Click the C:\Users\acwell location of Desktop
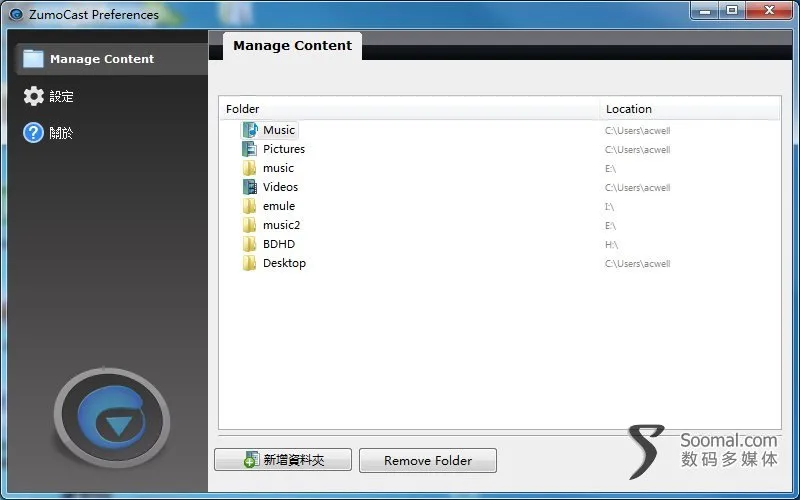This screenshot has width=800, height=500. tap(637, 264)
